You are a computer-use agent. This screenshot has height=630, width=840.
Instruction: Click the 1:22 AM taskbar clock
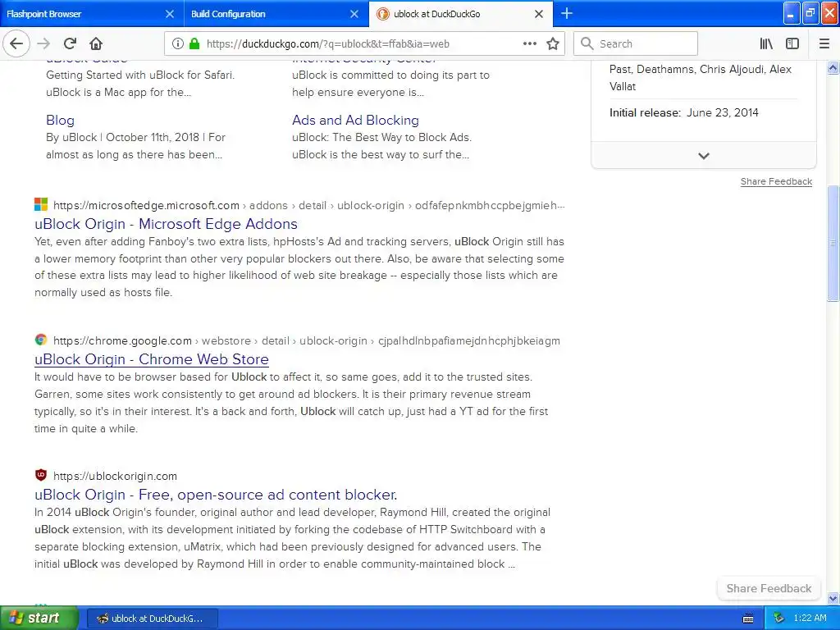[810, 619]
